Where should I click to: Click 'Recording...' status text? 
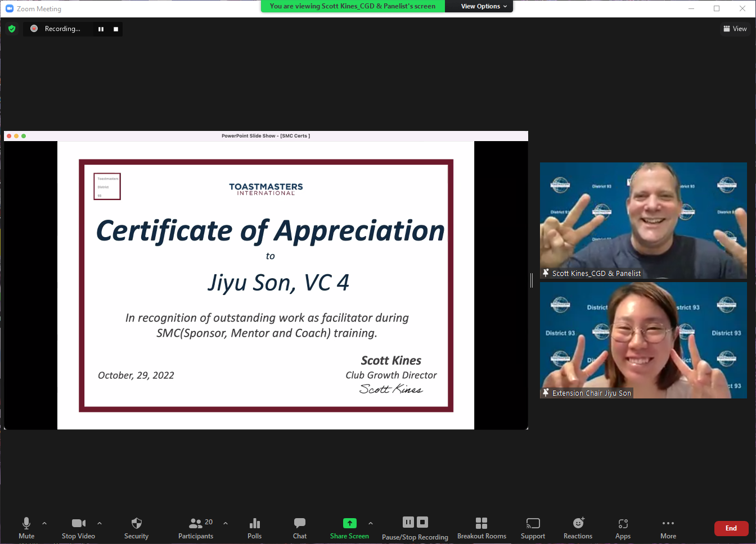[x=62, y=29]
